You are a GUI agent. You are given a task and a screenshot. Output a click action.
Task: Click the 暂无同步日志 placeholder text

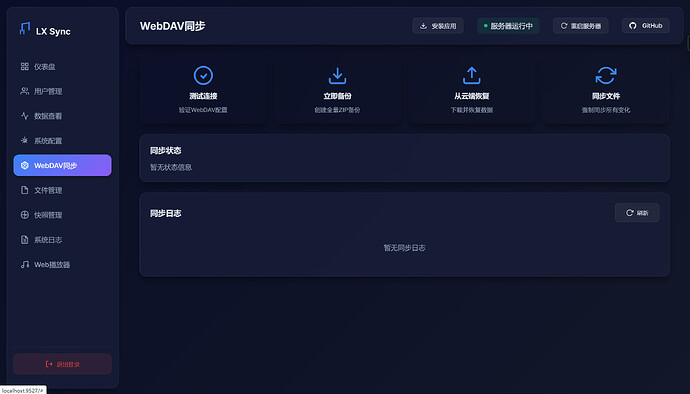click(404, 248)
